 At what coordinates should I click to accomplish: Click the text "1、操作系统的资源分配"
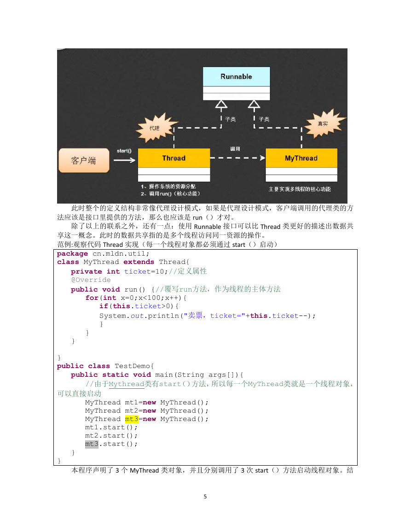coord(168,187)
